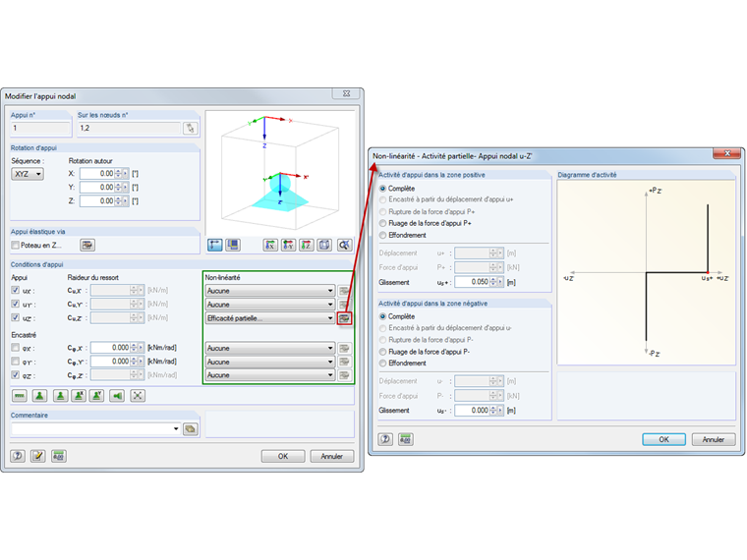Open units icon in Non-linéarité dialog
747x560 pixels.
click(405, 439)
